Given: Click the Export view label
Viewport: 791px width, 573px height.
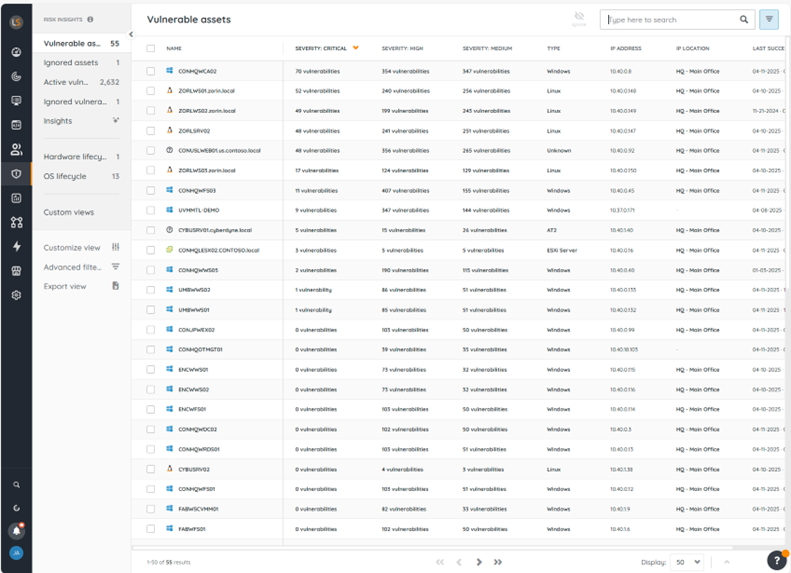Looking at the screenshot, I should click(65, 286).
